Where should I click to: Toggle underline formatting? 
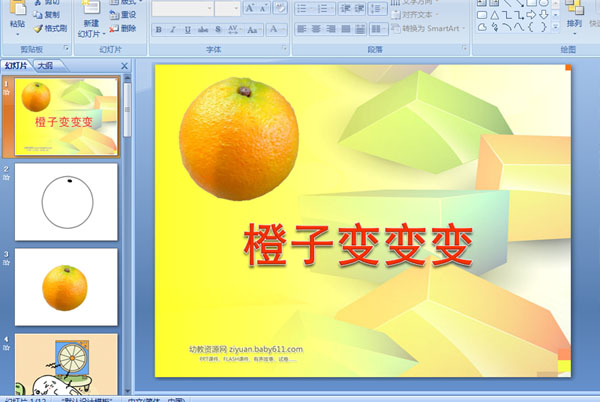point(188,29)
